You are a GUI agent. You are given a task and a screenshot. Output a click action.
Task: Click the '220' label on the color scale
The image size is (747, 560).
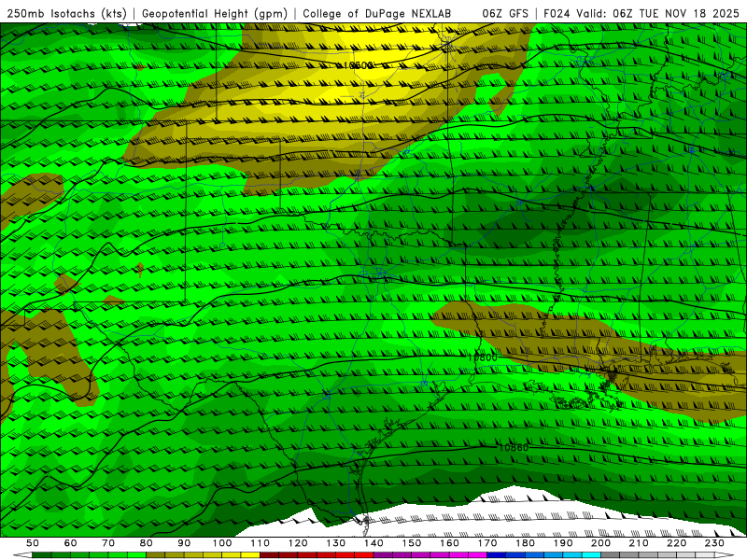click(x=677, y=543)
